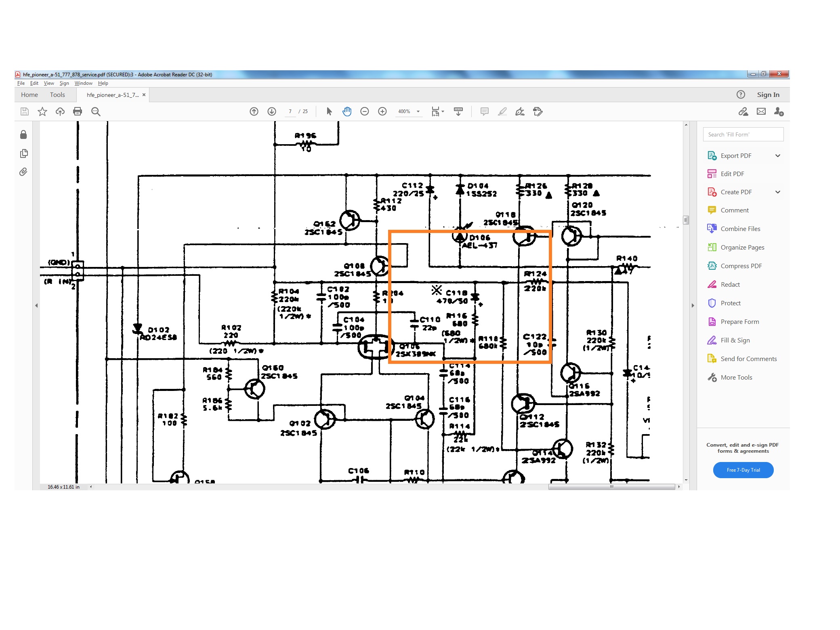The width and height of the screenshot is (840, 630).
Task: Open page thumbnails panel
Action: click(x=24, y=153)
